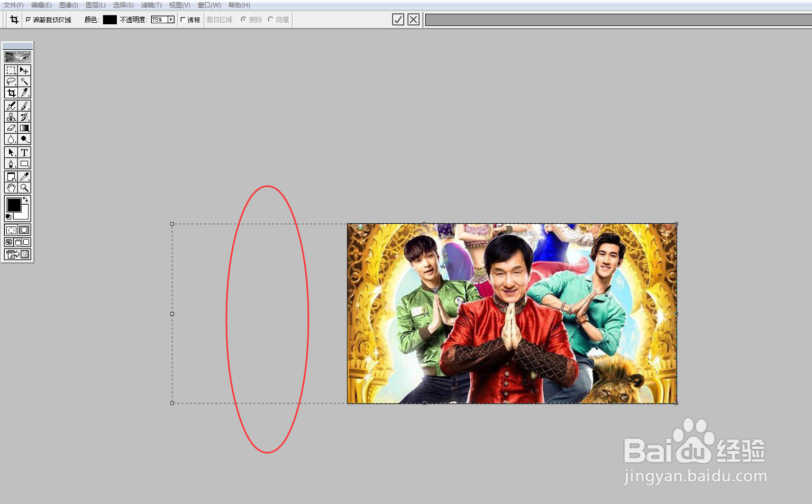Screen dimensions: 812x504
Task: Select the Dodge tool
Action: 24,139
